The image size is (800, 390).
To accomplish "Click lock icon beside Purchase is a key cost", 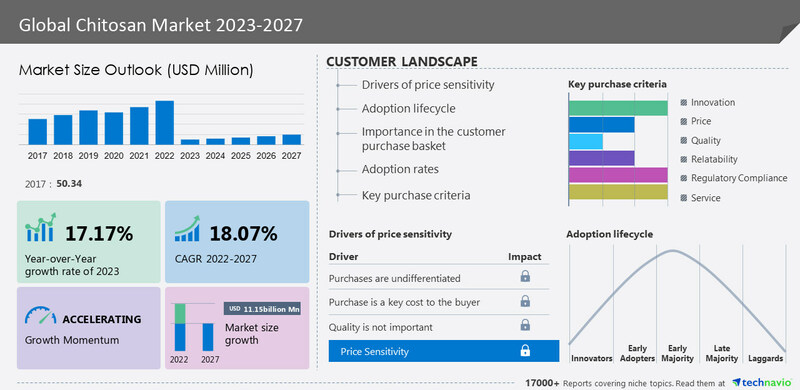I will tap(525, 301).
